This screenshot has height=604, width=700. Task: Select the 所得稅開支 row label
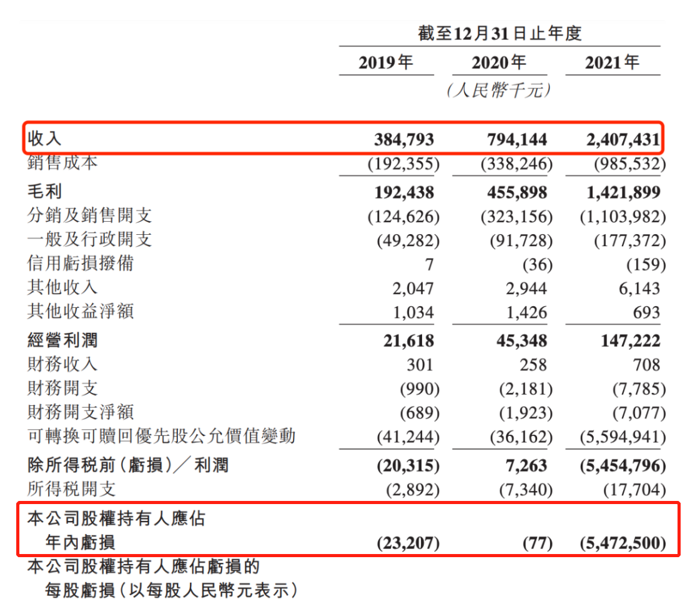click(71, 489)
